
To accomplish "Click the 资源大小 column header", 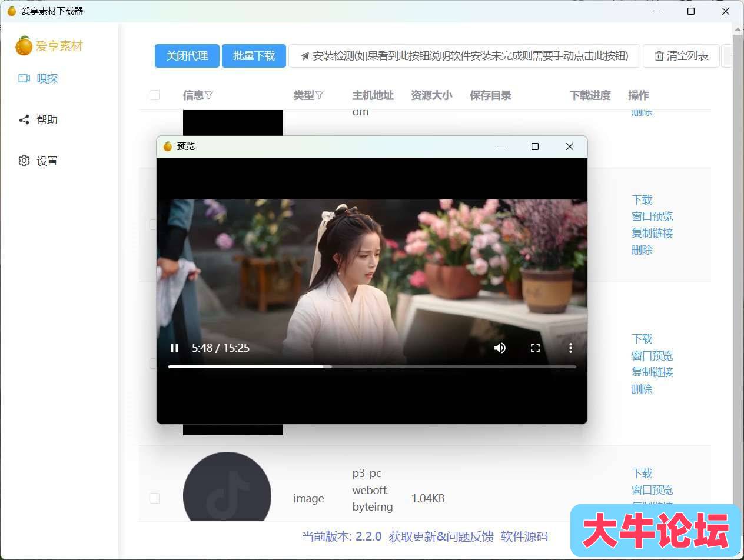I will (x=431, y=95).
